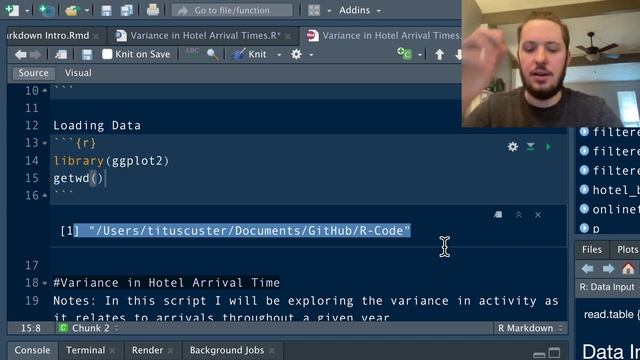This screenshot has width=640, height=360.
Task: Open the Background Jobs tab
Action: (x=227, y=350)
